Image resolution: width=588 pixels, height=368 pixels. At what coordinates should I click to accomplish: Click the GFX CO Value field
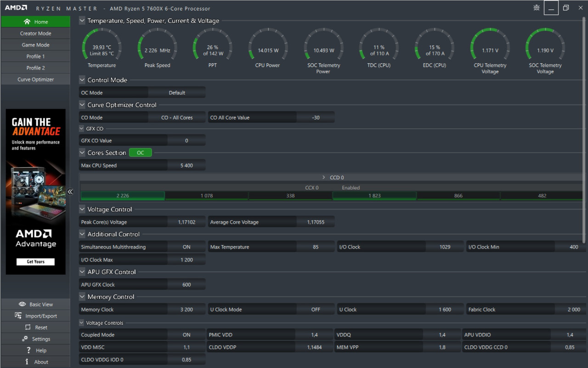[x=187, y=141]
